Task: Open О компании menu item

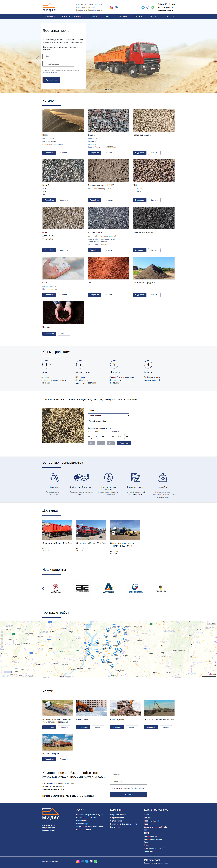Action: tap(49, 16)
